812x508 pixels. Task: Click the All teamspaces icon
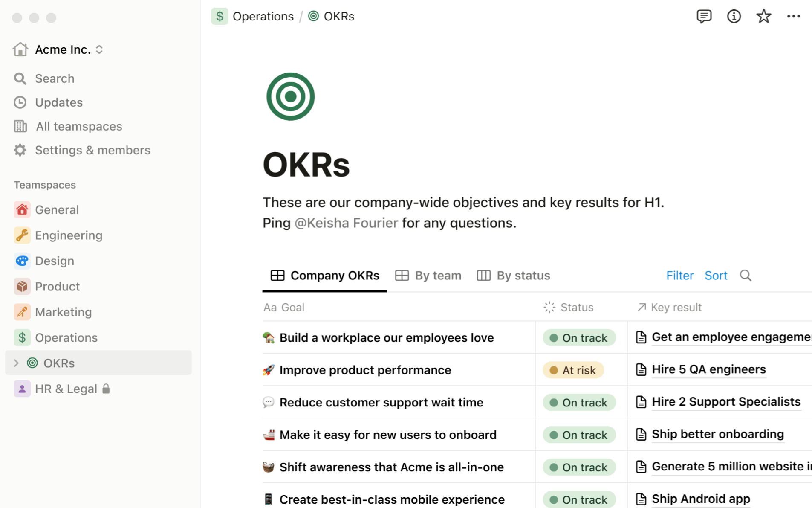[20, 126]
